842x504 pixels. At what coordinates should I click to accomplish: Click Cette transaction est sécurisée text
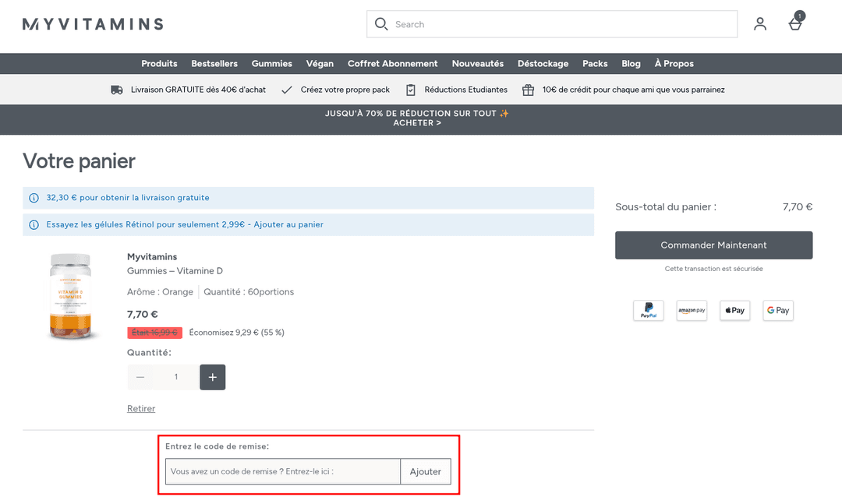point(713,269)
